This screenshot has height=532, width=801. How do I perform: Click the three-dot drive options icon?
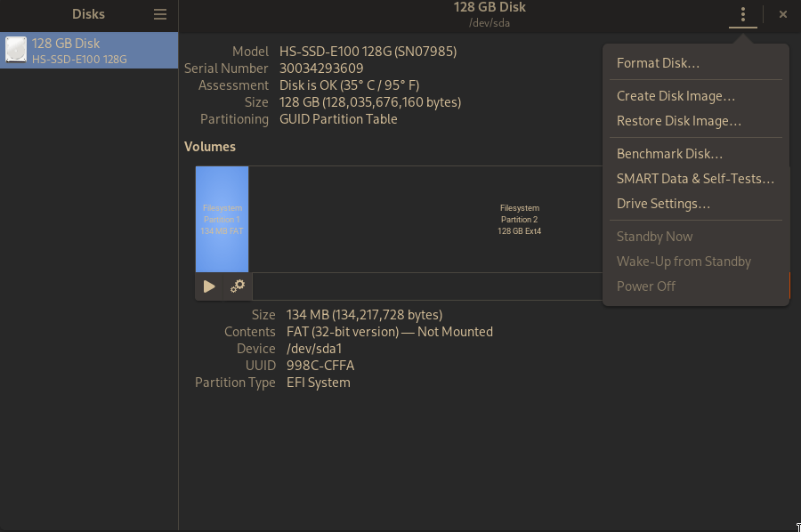[x=743, y=15]
